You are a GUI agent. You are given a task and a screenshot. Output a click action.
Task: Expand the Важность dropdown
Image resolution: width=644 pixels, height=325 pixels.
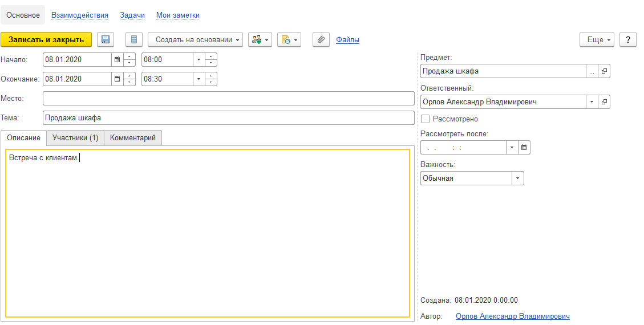tap(518, 178)
